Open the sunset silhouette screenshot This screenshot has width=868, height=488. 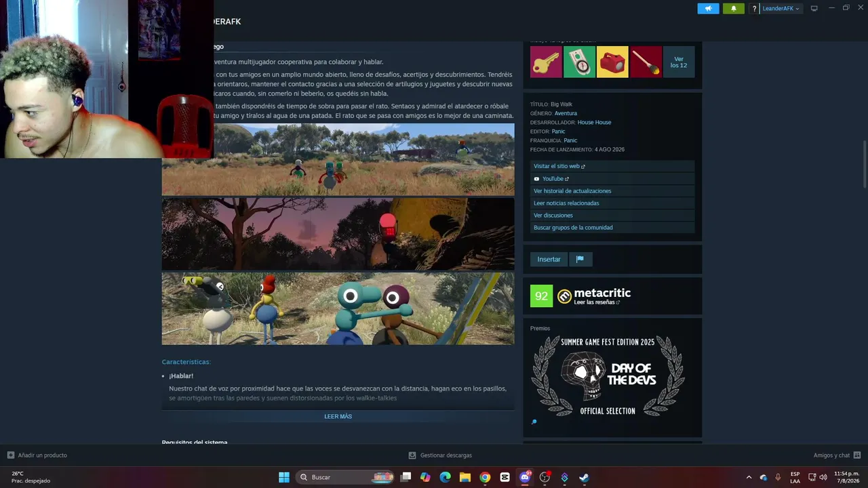[338, 234]
